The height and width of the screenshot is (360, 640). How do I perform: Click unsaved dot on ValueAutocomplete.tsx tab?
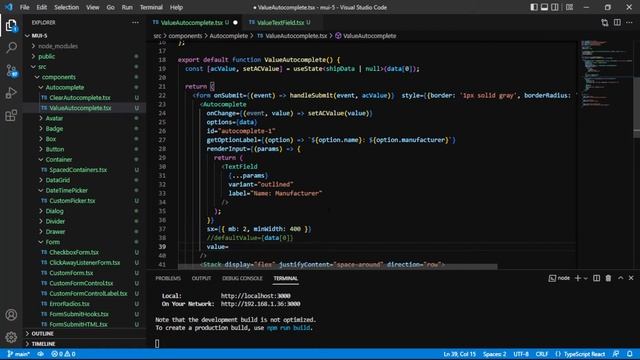coord(235,22)
